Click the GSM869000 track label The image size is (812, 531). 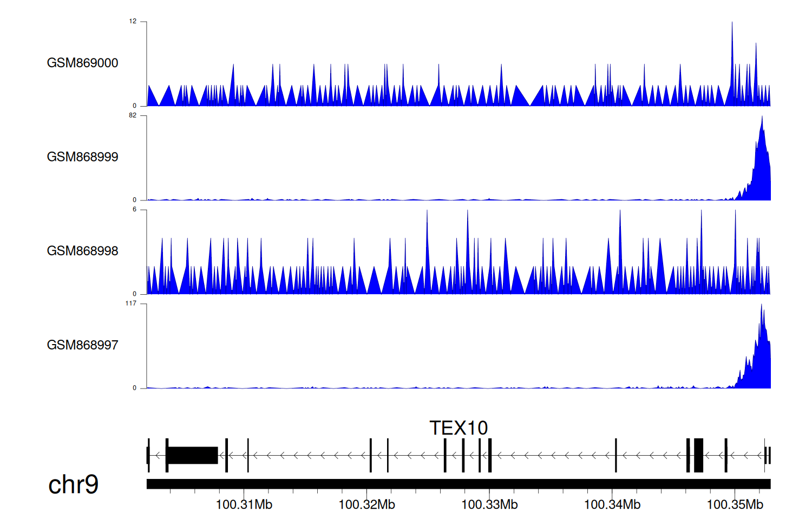[82, 63]
